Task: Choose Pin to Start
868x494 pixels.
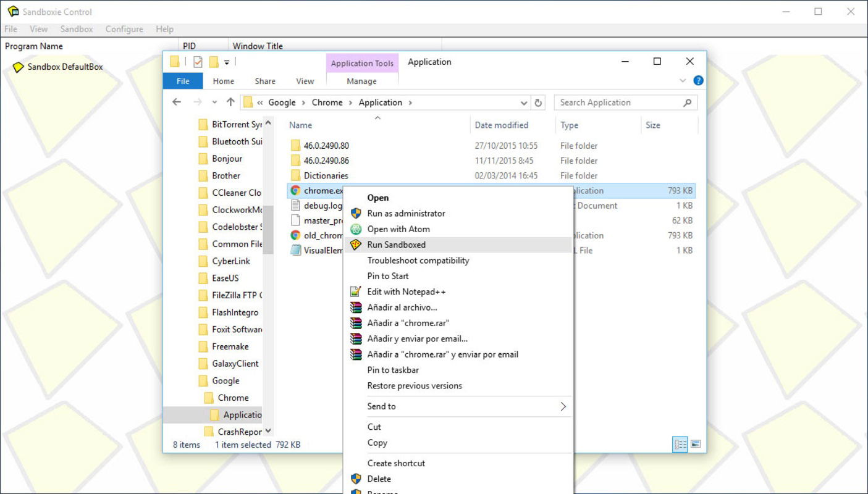Action: 458,276
